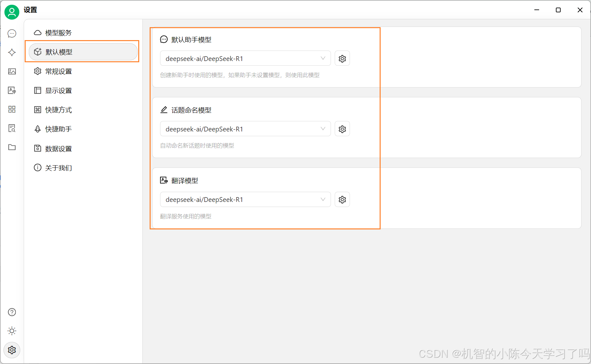Screen dimensions: 591x364
Task: Open settings gear for 翻译模型
Action: click(x=342, y=199)
